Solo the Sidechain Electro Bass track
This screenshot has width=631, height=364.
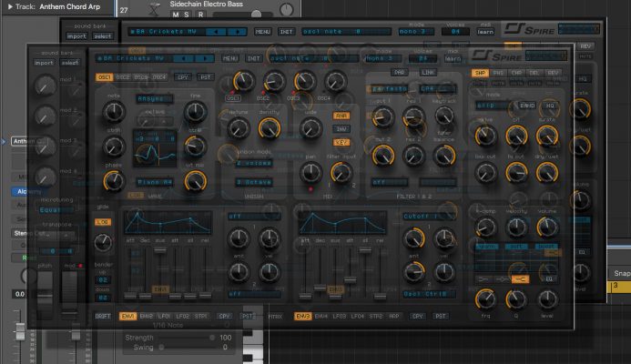pyautogui.click(x=188, y=16)
